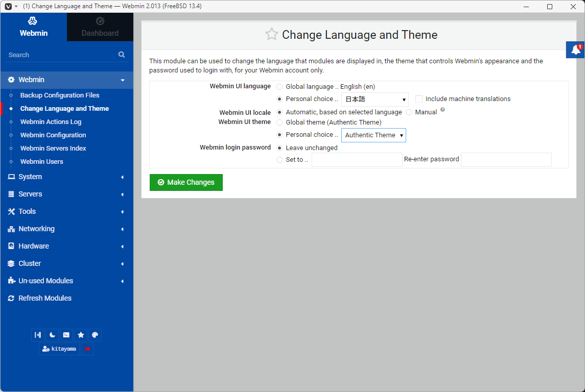
Task: Click the browser logo icon in title bar
Action: pos(8,6)
